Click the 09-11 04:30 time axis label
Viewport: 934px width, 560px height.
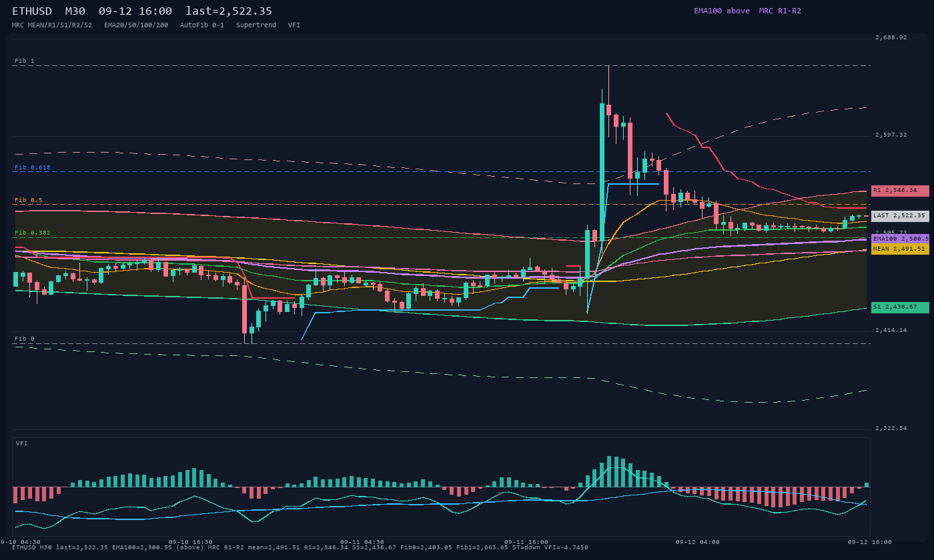[362, 542]
